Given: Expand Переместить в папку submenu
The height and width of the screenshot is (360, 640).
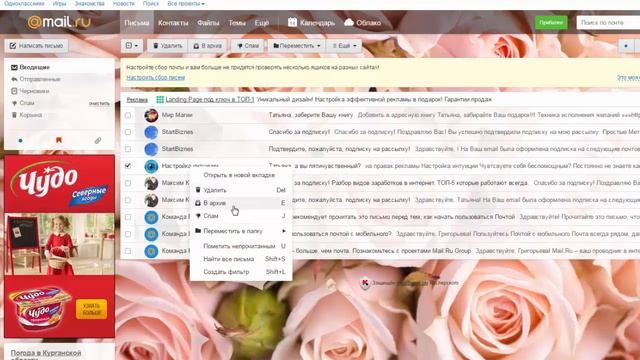Looking at the screenshot, I should coord(241,231).
